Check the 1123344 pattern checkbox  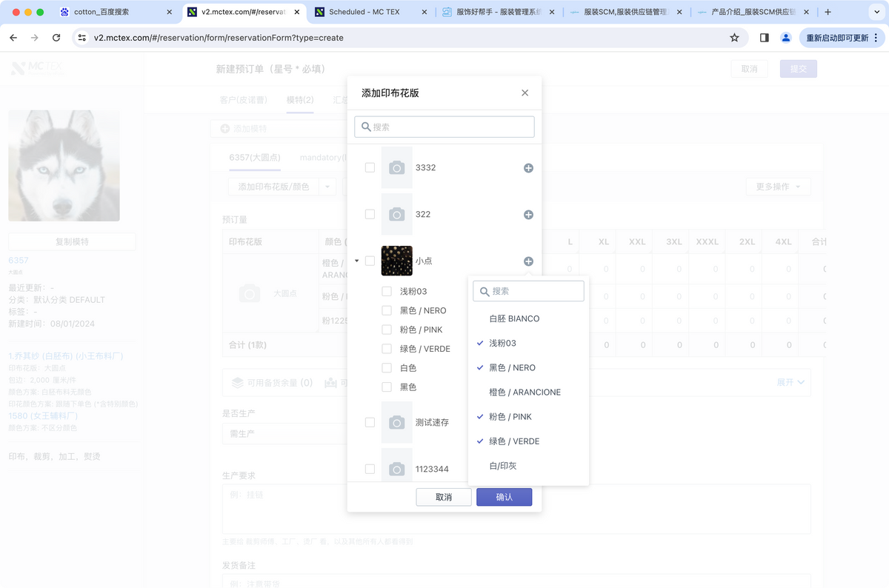click(x=370, y=469)
